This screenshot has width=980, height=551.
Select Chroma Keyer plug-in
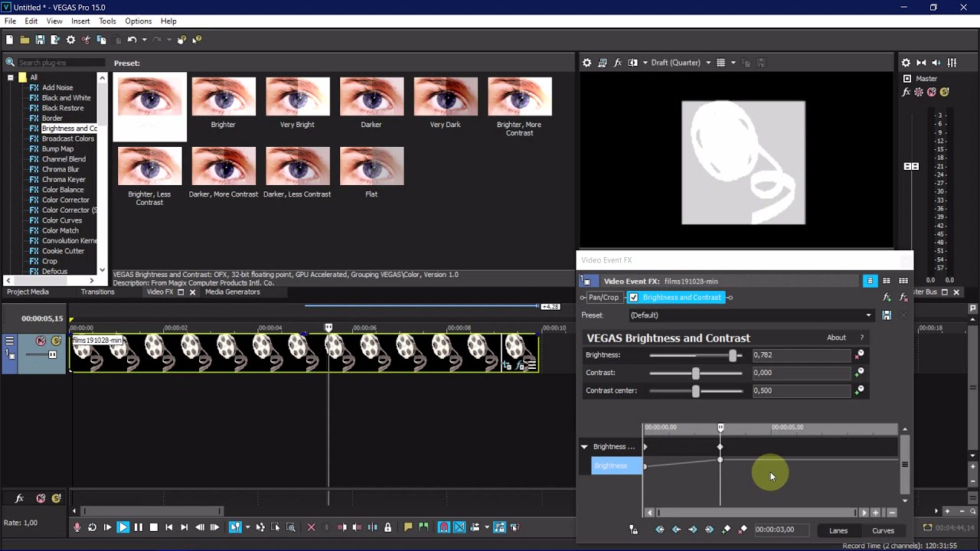64,179
